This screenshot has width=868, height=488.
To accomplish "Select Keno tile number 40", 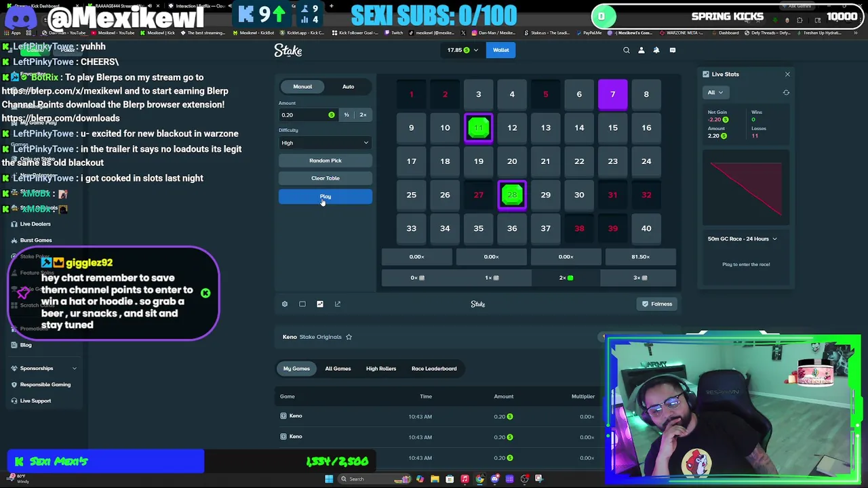I will (x=646, y=228).
